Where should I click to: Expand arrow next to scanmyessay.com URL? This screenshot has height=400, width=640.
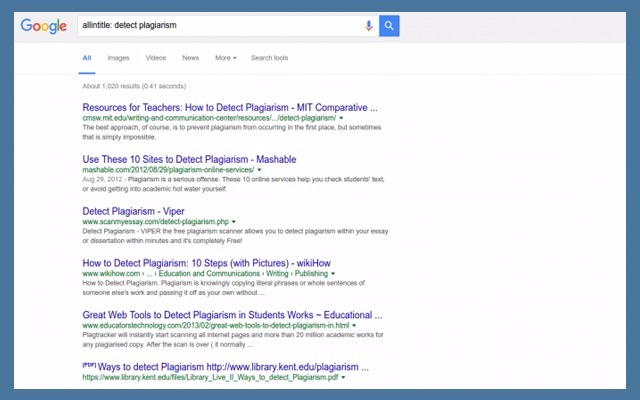pyautogui.click(x=234, y=222)
